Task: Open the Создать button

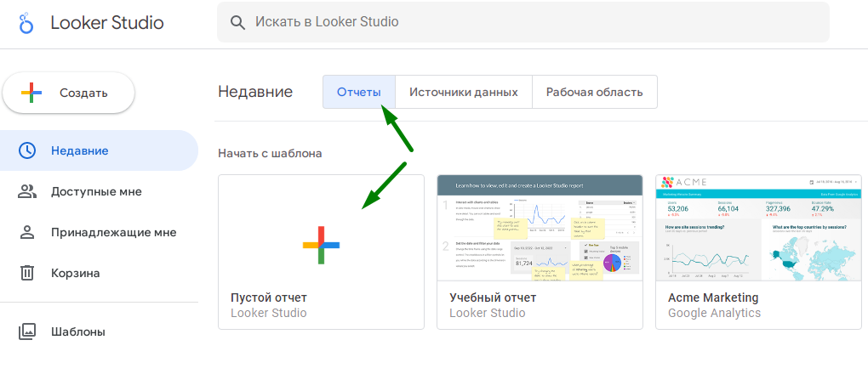Action: click(69, 93)
